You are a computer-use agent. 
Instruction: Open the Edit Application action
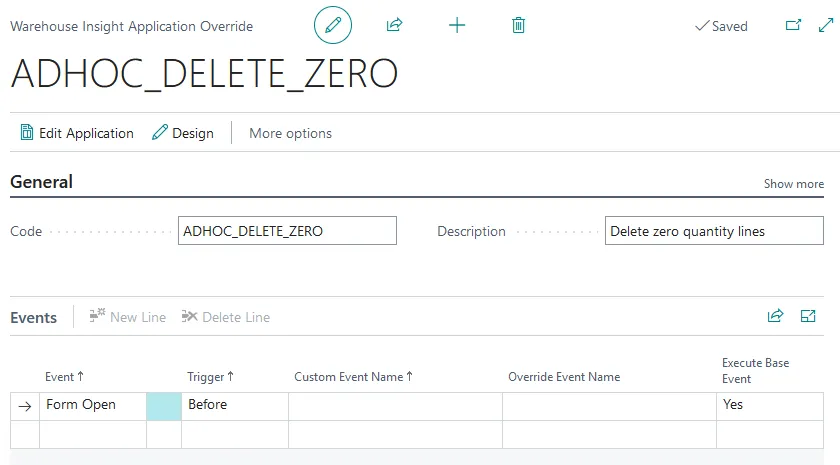coord(77,133)
